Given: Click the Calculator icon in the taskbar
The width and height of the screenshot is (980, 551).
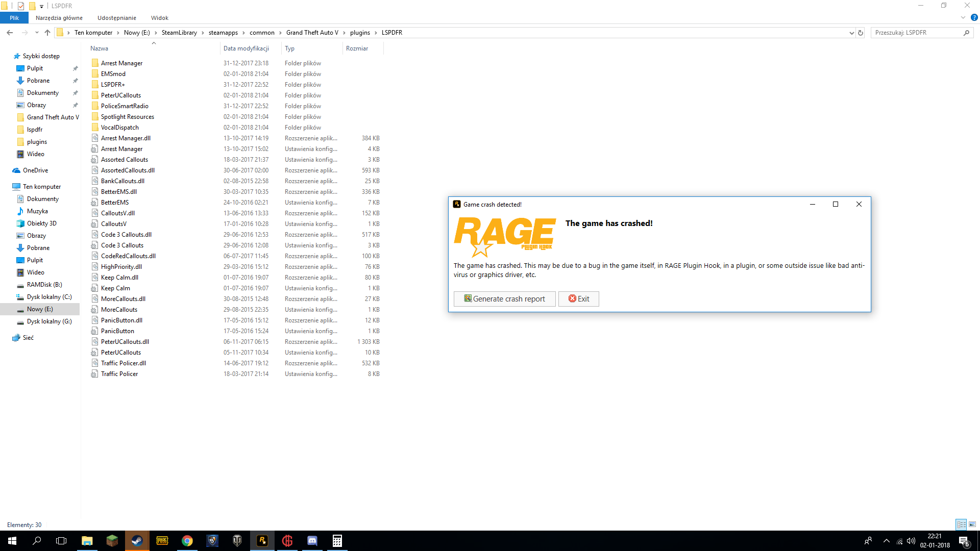Looking at the screenshot, I should coord(337,541).
